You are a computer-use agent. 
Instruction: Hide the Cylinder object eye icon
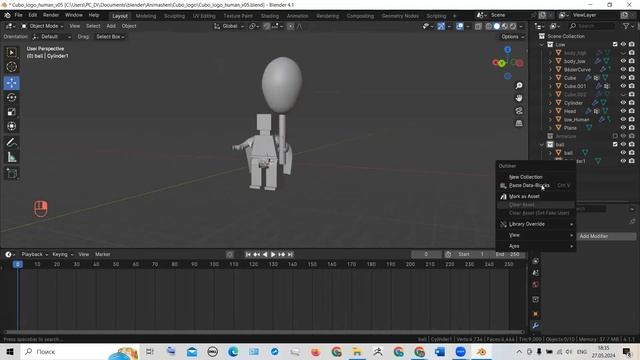tap(623, 102)
